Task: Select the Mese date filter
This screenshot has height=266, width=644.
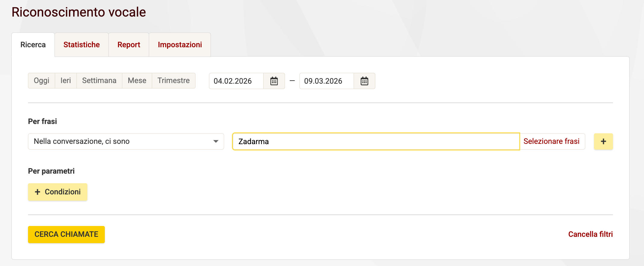Action: (137, 81)
